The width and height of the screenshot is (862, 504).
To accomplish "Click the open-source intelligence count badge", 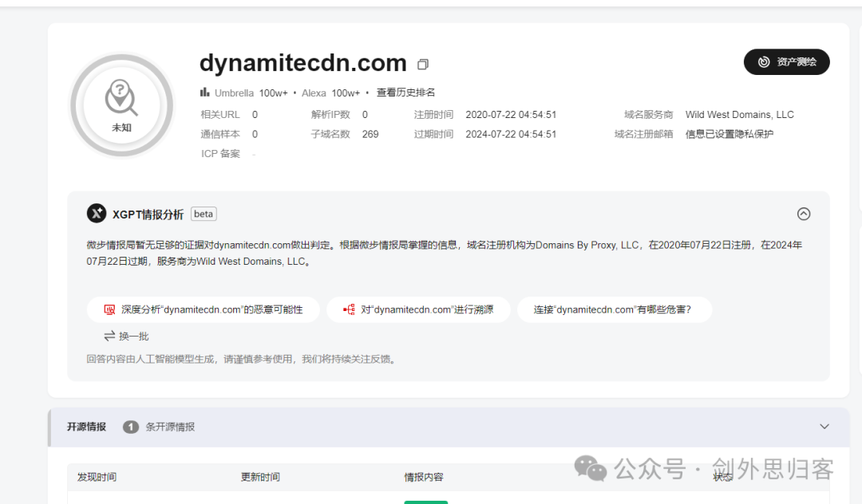I will 130,427.
